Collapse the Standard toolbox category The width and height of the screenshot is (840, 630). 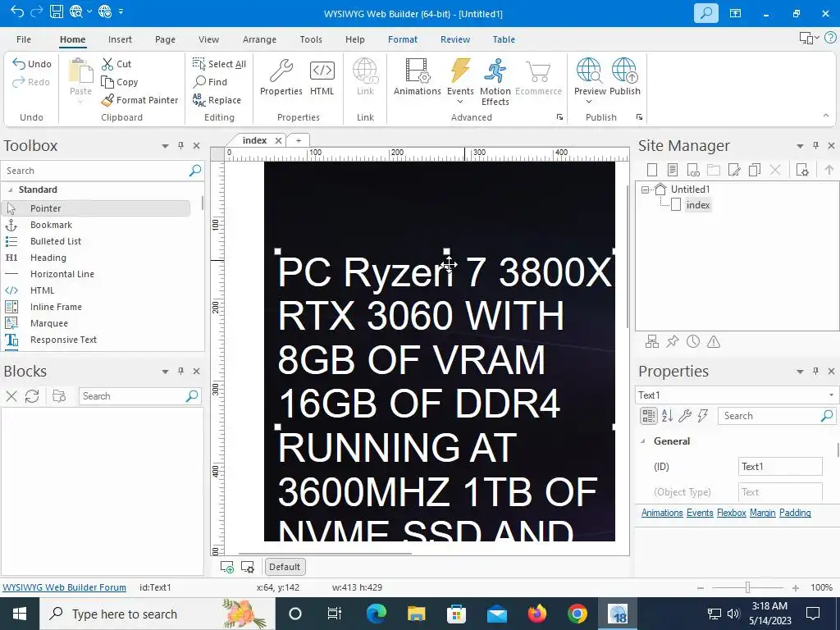(10, 189)
